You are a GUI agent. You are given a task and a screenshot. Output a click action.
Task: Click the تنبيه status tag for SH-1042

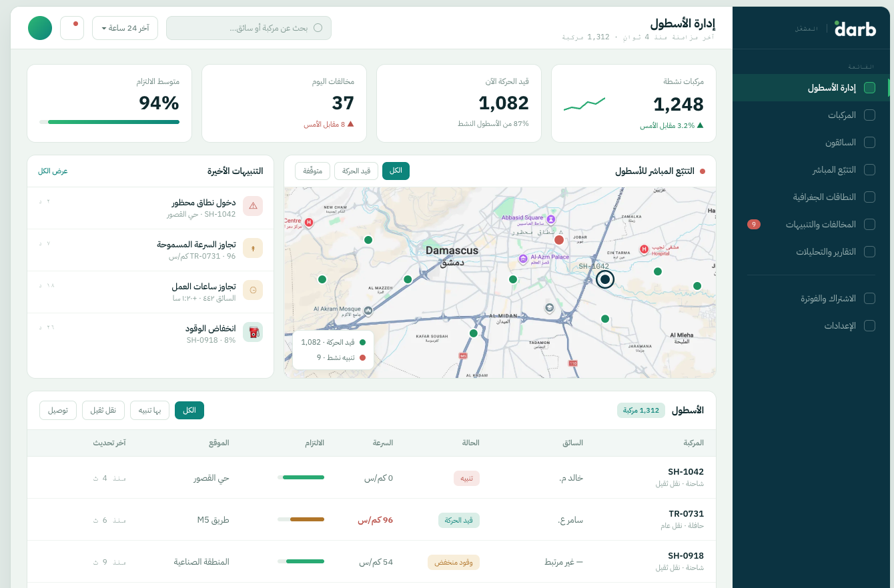coord(467,478)
